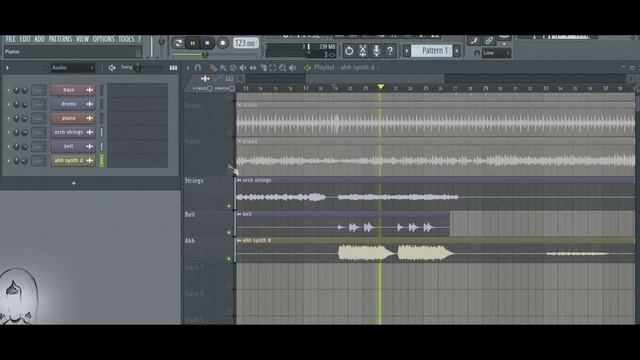Viewport: 640px width, 360px height.
Task: Toggle the playlist magnet snap icon
Action: click(198, 67)
